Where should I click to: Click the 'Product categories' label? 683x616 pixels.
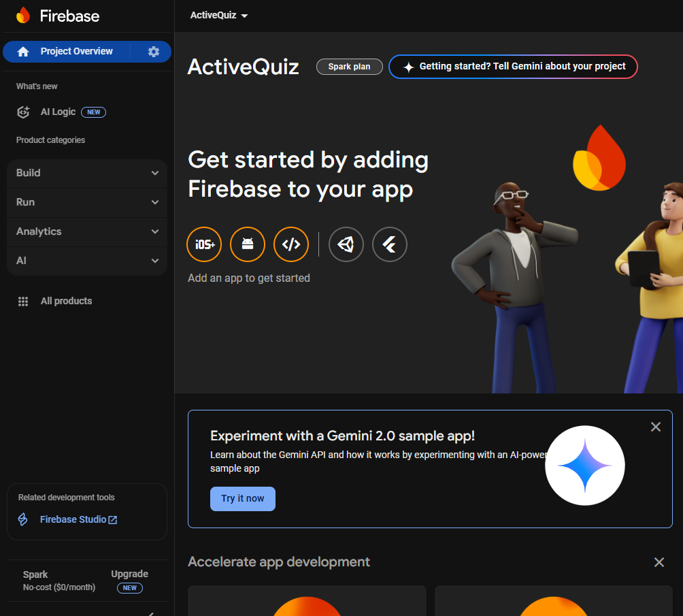50,140
